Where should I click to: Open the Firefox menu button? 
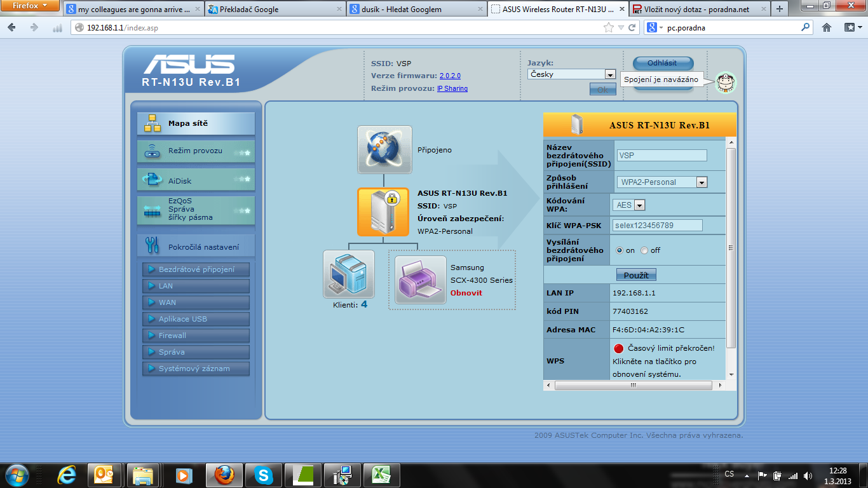click(x=31, y=6)
